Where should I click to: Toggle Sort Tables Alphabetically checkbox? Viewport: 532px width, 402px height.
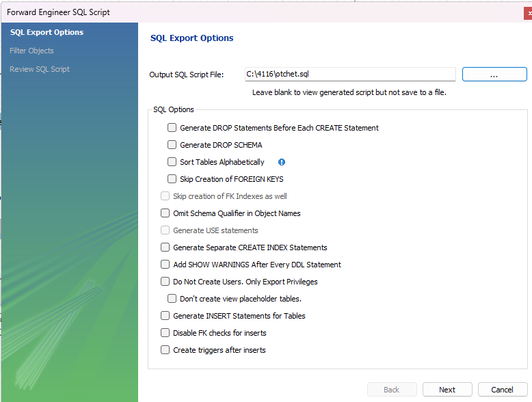(x=172, y=162)
